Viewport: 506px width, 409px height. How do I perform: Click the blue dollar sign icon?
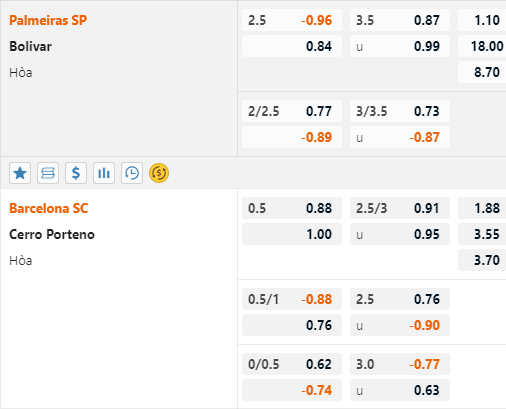coord(76,173)
